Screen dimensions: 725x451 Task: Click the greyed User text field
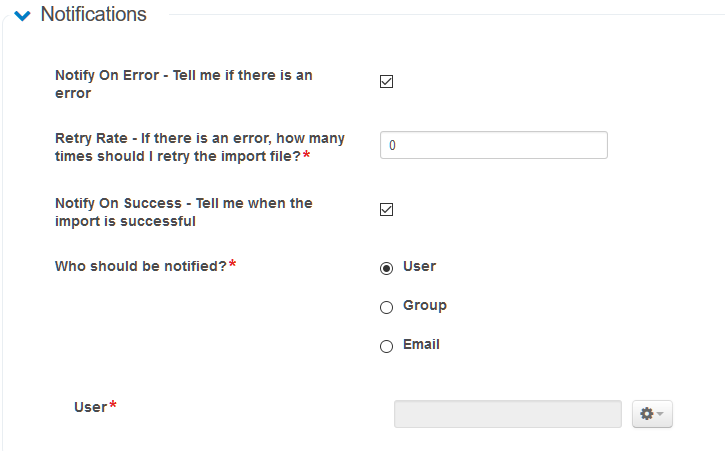(507, 414)
